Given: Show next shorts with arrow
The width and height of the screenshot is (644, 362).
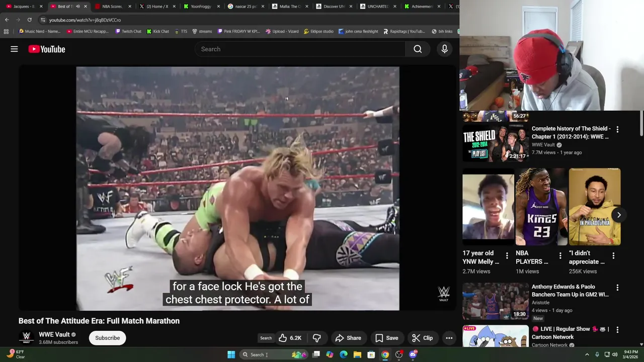Looking at the screenshot, I should pos(619,215).
